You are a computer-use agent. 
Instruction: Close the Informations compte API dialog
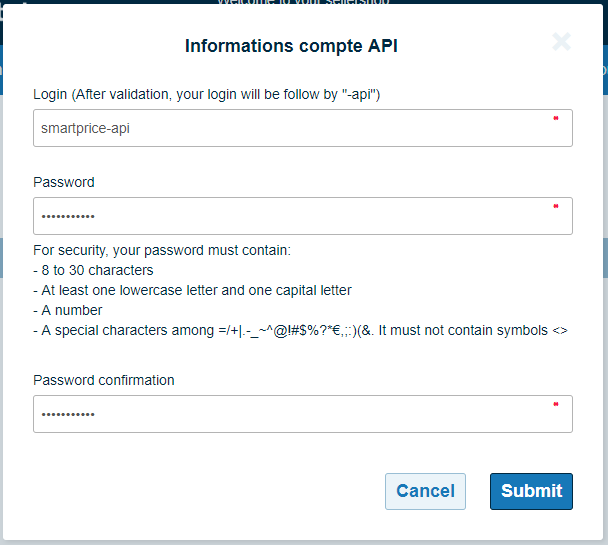click(x=561, y=42)
